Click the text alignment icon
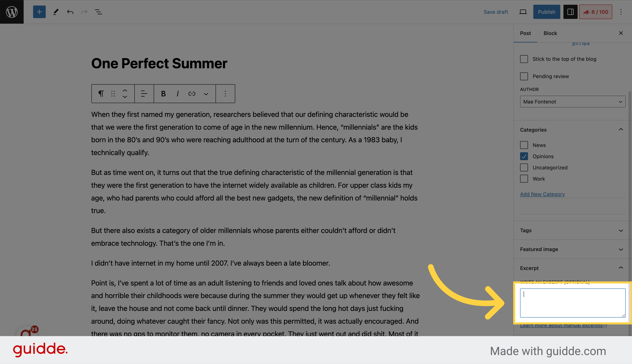Viewport: 632px width, 364px height. pos(144,94)
